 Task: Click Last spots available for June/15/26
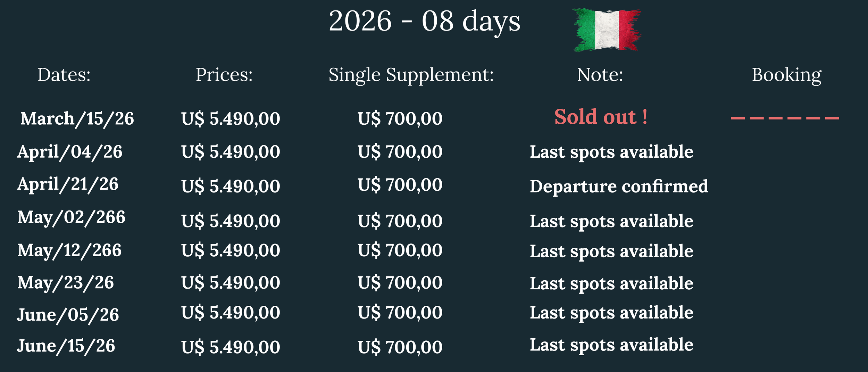tap(611, 345)
